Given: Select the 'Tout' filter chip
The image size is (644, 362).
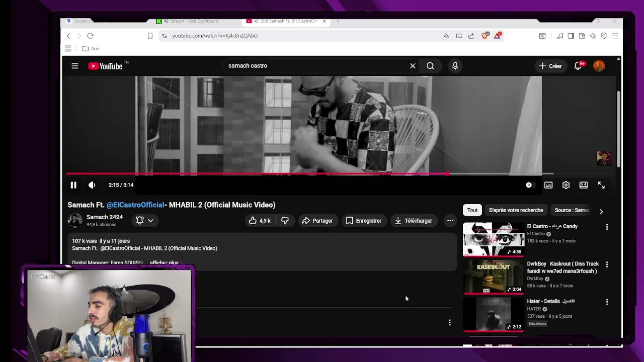Looking at the screenshot, I should click(x=472, y=210).
